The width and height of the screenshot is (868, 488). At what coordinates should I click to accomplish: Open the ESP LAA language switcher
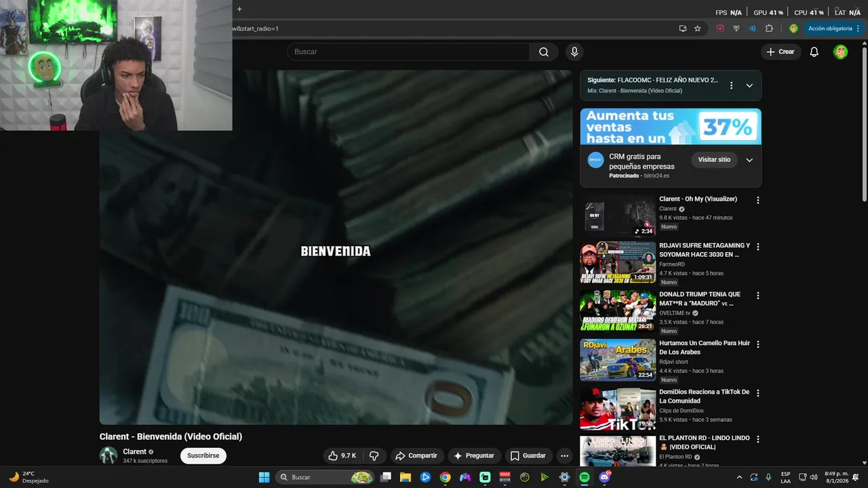(x=785, y=477)
